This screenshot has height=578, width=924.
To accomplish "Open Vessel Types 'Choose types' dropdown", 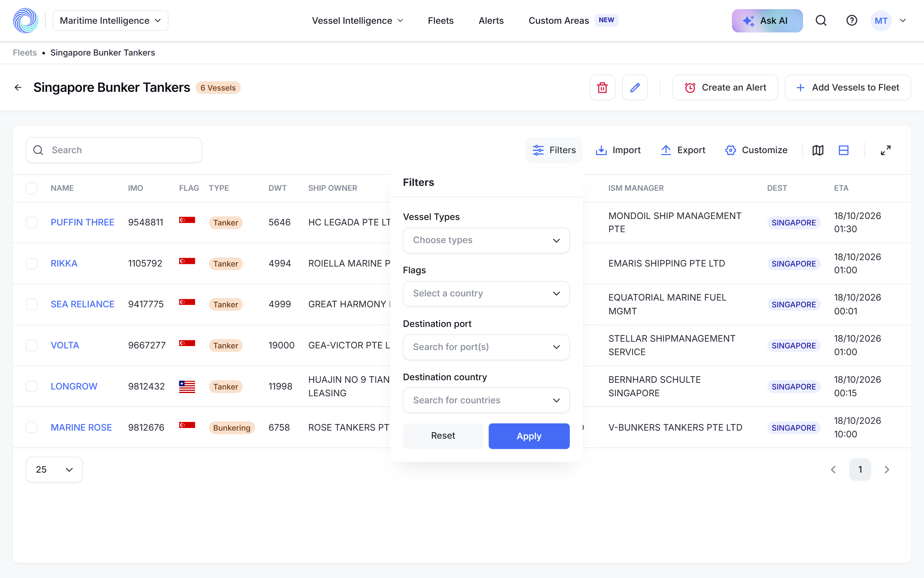I will click(486, 240).
